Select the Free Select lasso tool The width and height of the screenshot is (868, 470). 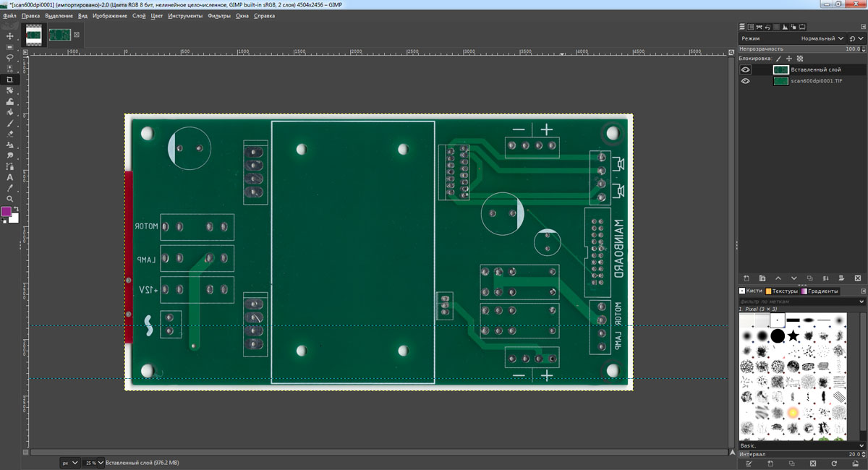(x=10, y=57)
